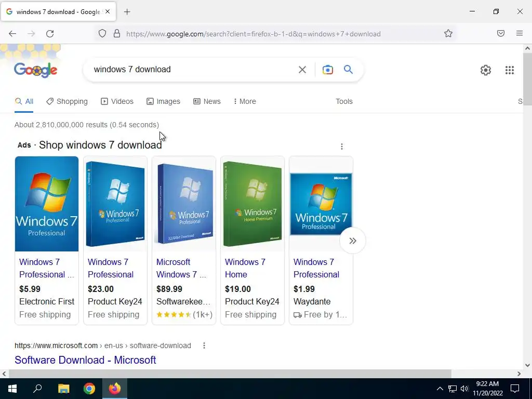Image resolution: width=532 pixels, height=399 pixels.
Task: Open the $5.99 Windows 7 Professional listing
Action: [x=46, y=268]
